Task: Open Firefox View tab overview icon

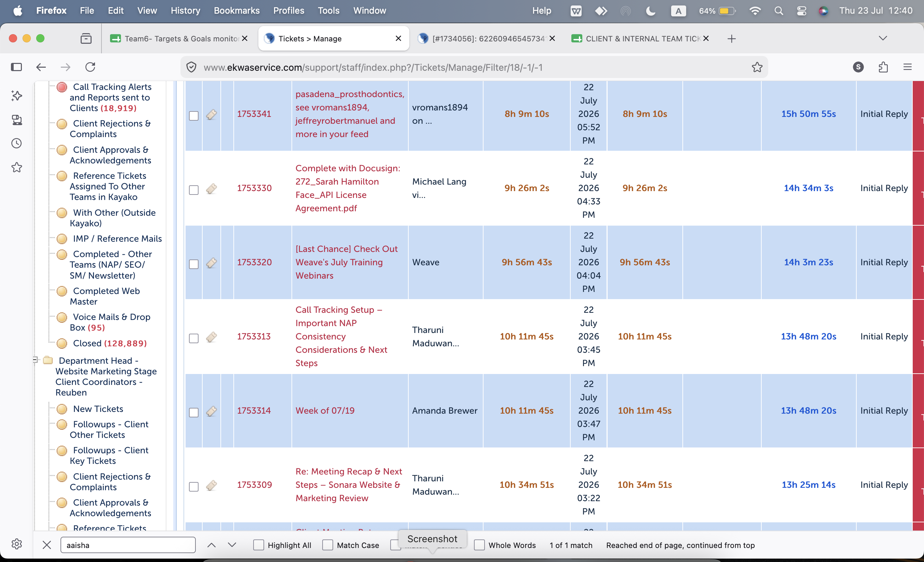Action: (x=86, y=38)
